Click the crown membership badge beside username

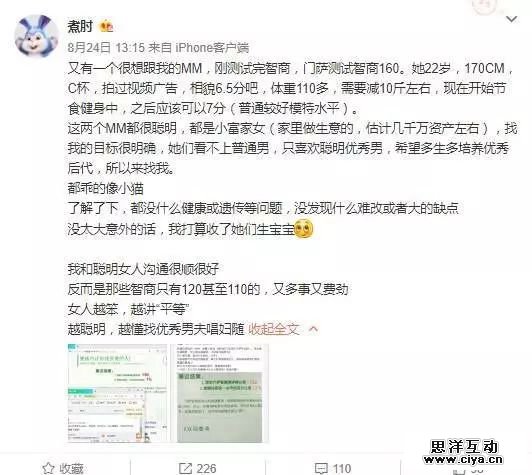pyautogui.click(x=106, y=26)
